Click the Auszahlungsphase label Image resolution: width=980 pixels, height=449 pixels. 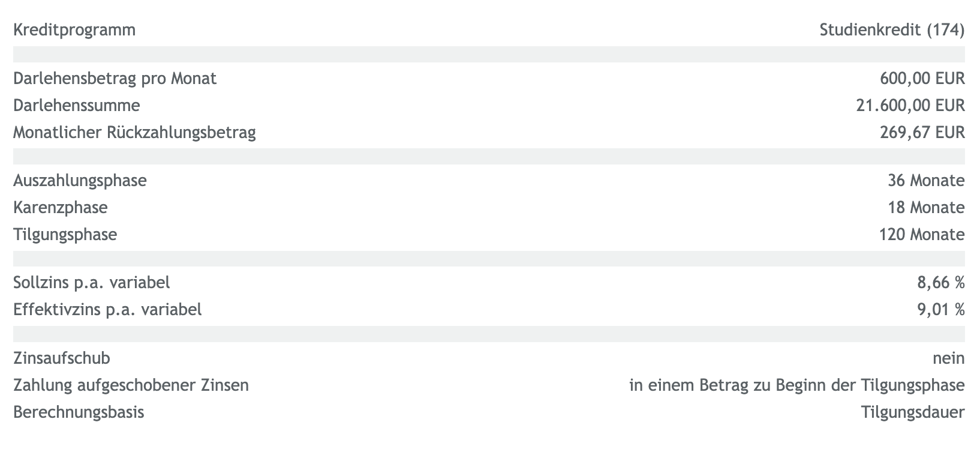click(80, 181)
